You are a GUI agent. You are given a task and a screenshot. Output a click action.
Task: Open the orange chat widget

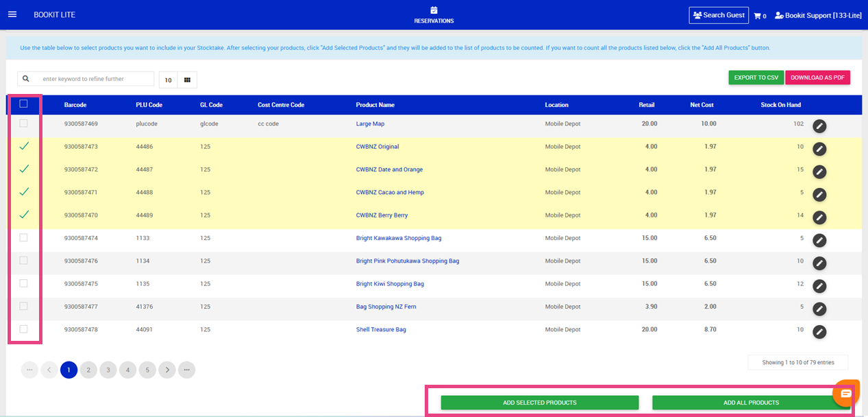click(846, 393)
